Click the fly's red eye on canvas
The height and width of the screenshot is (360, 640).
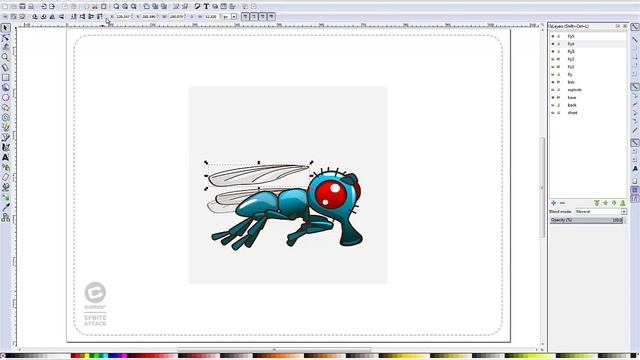tap(331, 194)
